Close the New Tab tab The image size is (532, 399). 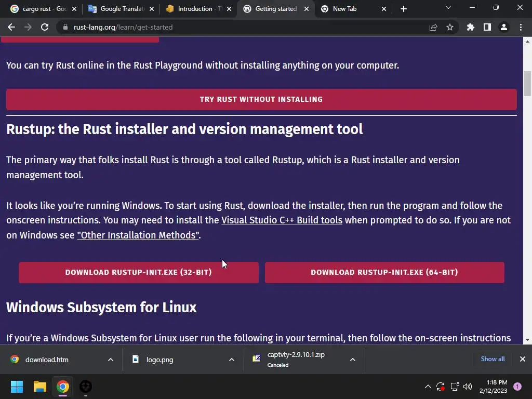pyautogui.click(x=384, y=9)
